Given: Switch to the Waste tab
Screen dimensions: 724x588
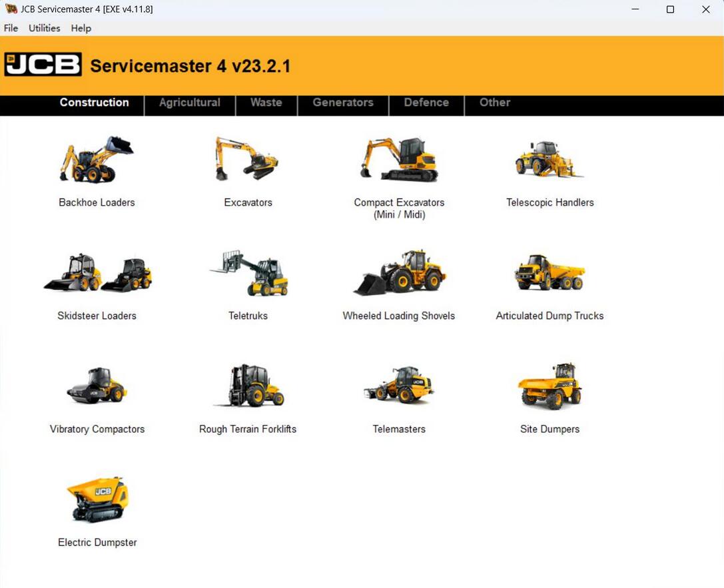Looking at the screenshot, I should [266, 103].
